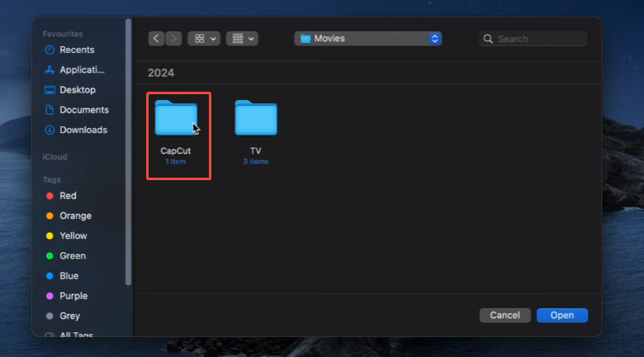Select the CapCut folder icon
Screen dimensions: 644x357
[176, 117]
